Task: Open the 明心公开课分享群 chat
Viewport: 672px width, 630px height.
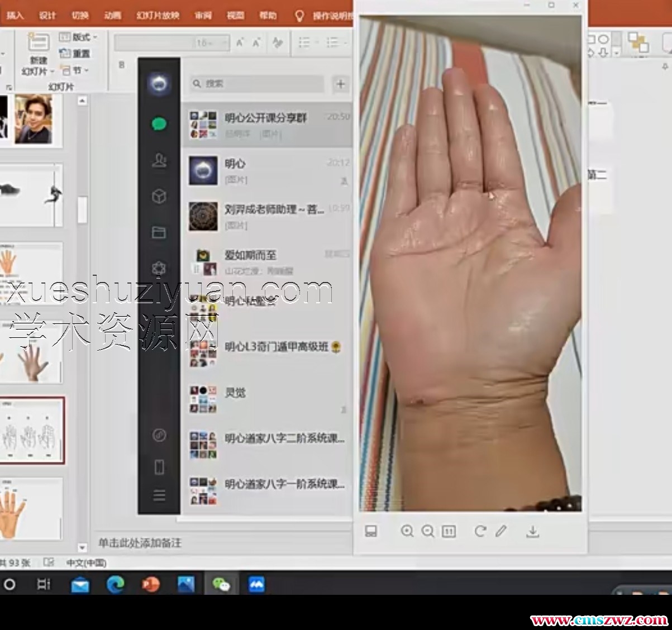Action: (267, 125)
